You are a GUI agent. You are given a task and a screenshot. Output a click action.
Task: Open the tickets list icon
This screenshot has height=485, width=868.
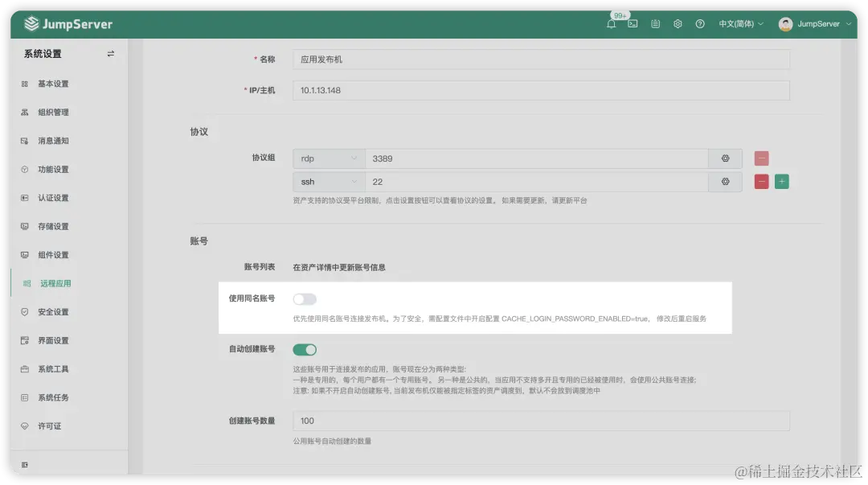656,24
